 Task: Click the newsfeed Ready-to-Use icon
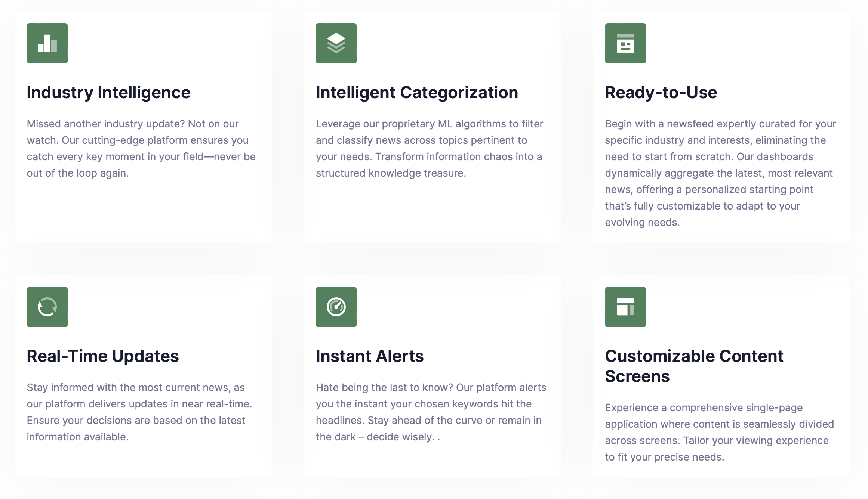625,43
